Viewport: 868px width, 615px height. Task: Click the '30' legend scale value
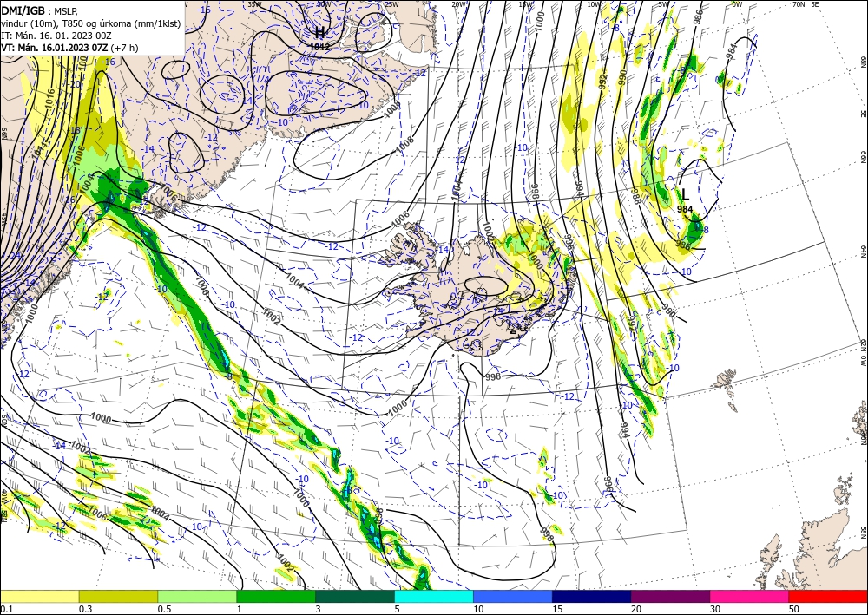[715, 609]
